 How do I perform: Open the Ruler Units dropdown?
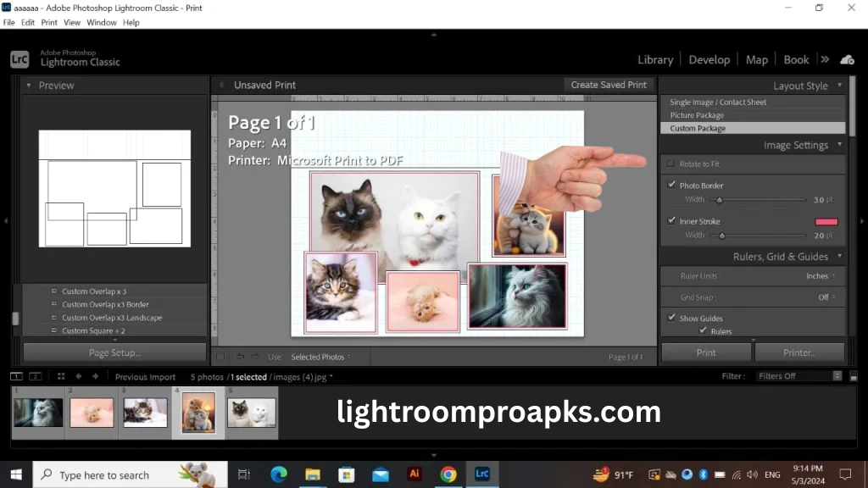coord(820,275)
